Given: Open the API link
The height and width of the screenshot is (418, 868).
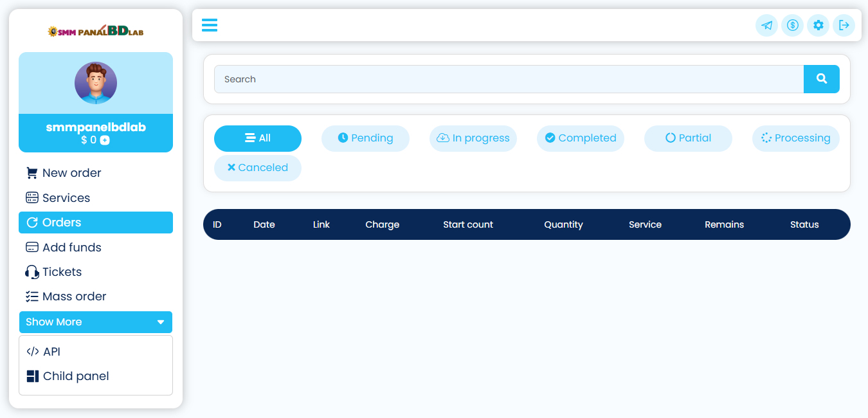Looking at the screenshot, I should pyautogui.click(x=51, y=352).
